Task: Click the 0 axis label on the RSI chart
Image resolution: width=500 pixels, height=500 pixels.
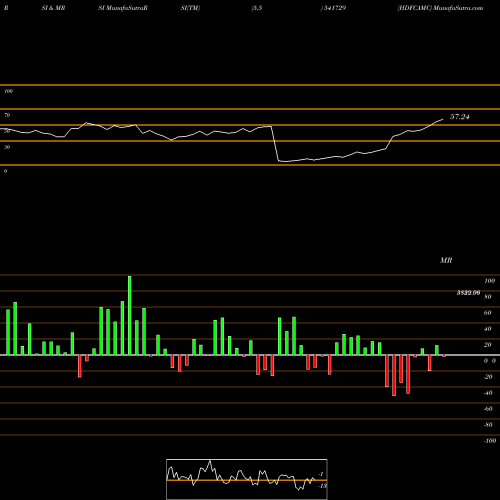Action: pyautogui.click(x=5, y=171)
